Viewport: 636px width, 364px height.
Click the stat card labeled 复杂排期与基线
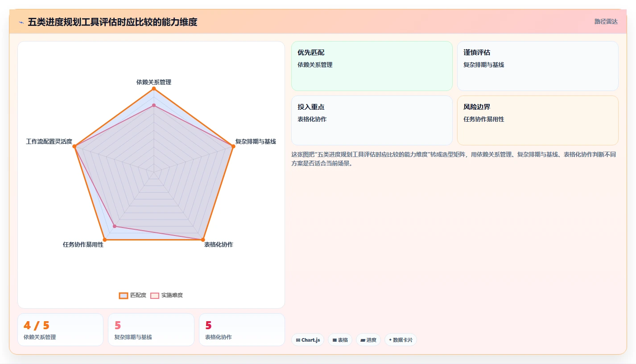(x=151, y=330)
